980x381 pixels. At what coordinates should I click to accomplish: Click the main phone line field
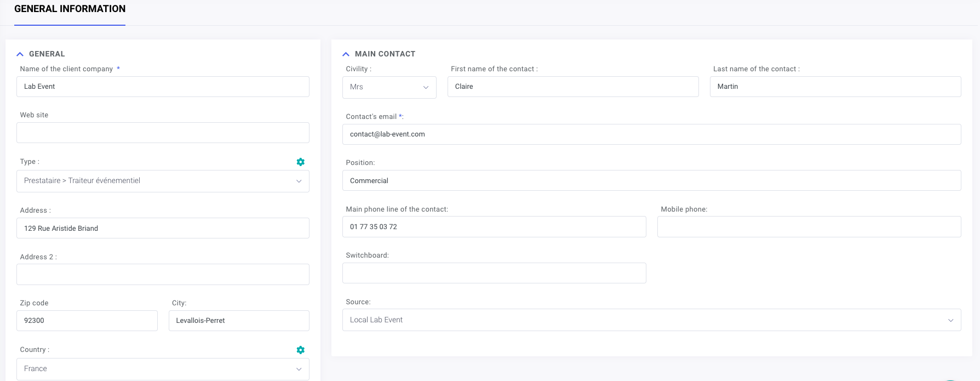tap(494, 227)
